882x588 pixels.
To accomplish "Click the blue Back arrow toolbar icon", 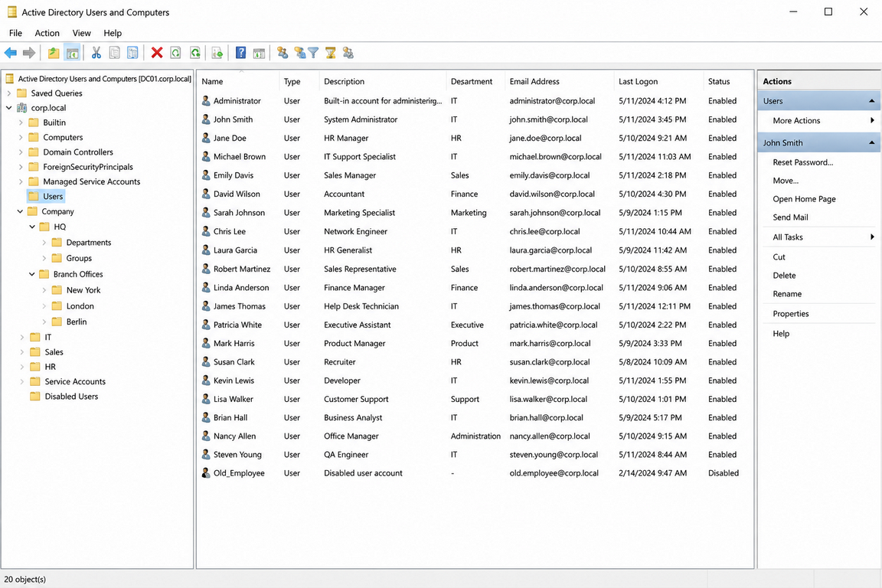I will tap(10, 53).
